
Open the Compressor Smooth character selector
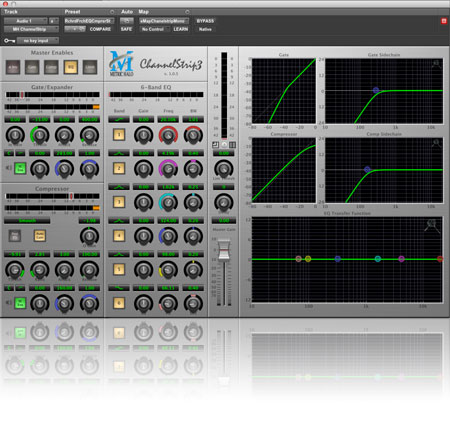[x=27, y=220]
